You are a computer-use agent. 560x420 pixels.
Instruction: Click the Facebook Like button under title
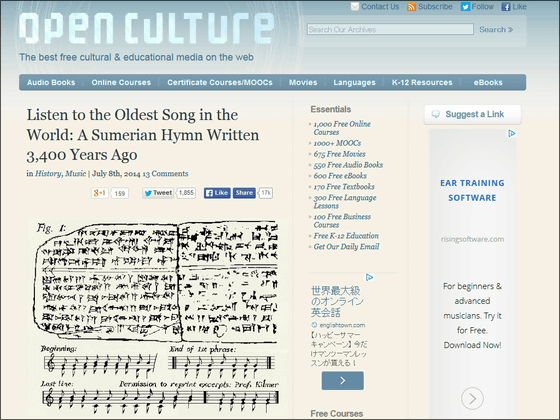(x=217, y=193)
